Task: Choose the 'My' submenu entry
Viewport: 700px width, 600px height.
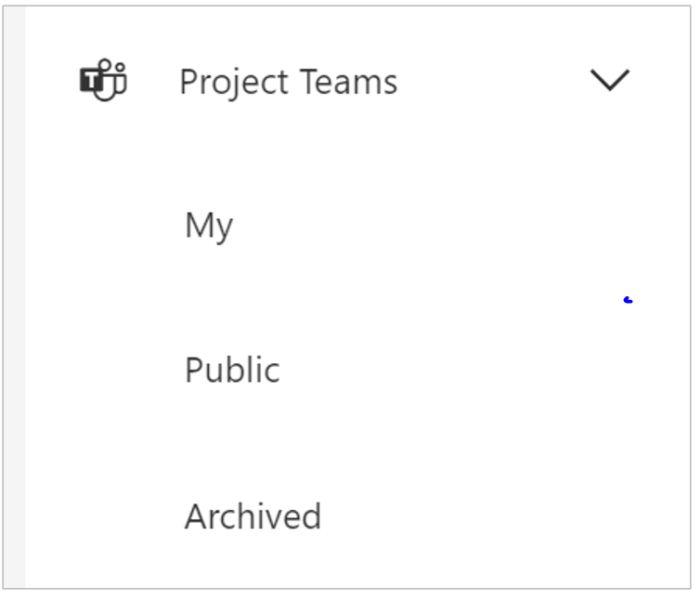Action: (208, 226)
